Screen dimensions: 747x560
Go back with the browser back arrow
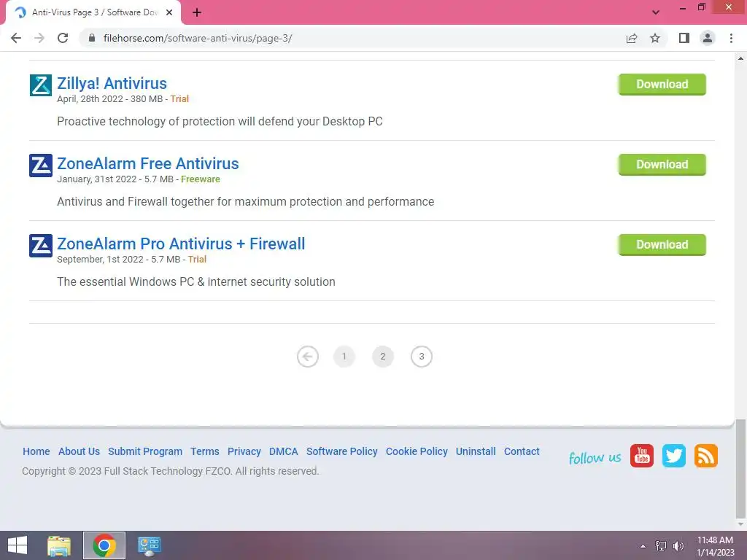[16, 38]
